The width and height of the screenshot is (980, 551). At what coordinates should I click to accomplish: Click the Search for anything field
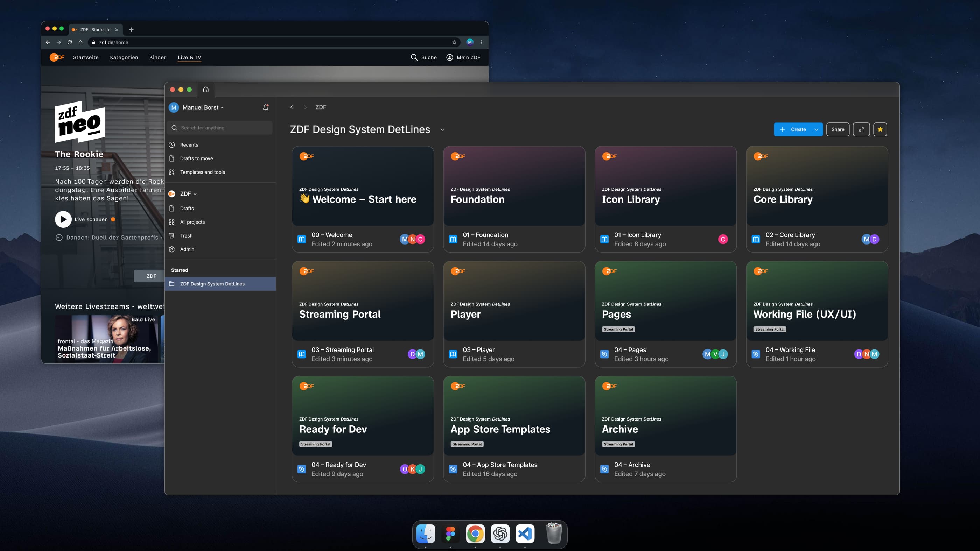point(220,128)
